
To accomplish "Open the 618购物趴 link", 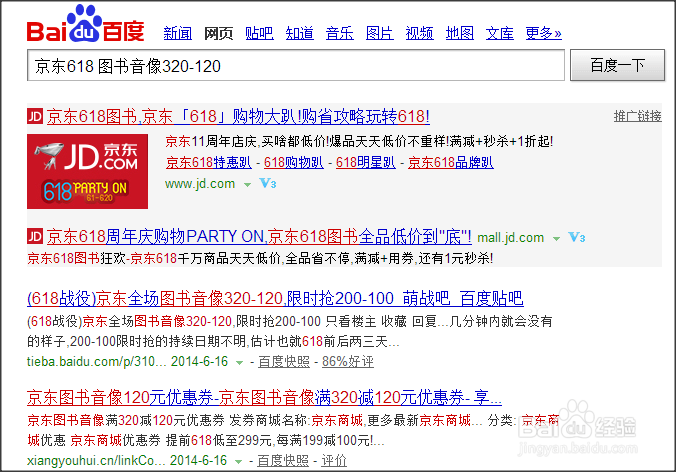I will [x=294, y=163].
